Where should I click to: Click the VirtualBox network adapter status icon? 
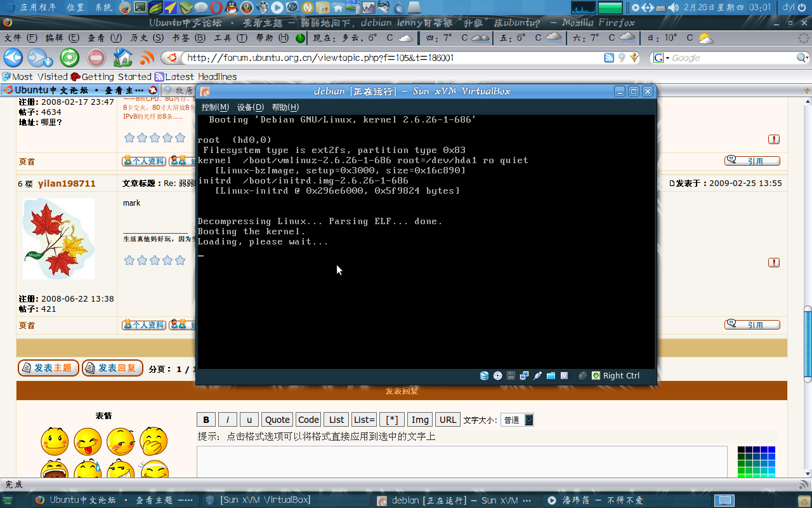tap(524, 375)
